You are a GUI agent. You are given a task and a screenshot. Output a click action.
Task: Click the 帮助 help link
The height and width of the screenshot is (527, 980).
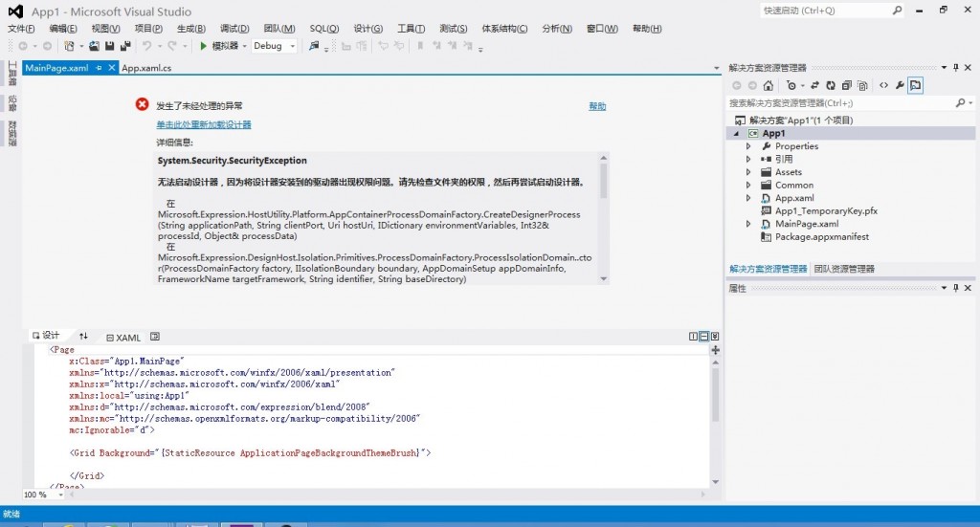click(597, 106)
